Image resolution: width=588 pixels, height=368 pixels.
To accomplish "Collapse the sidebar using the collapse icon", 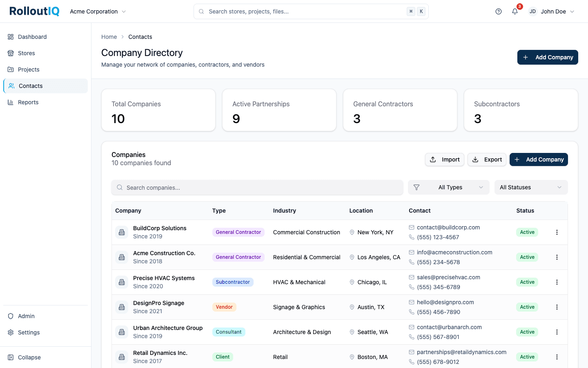I will [x=11, y=357].
